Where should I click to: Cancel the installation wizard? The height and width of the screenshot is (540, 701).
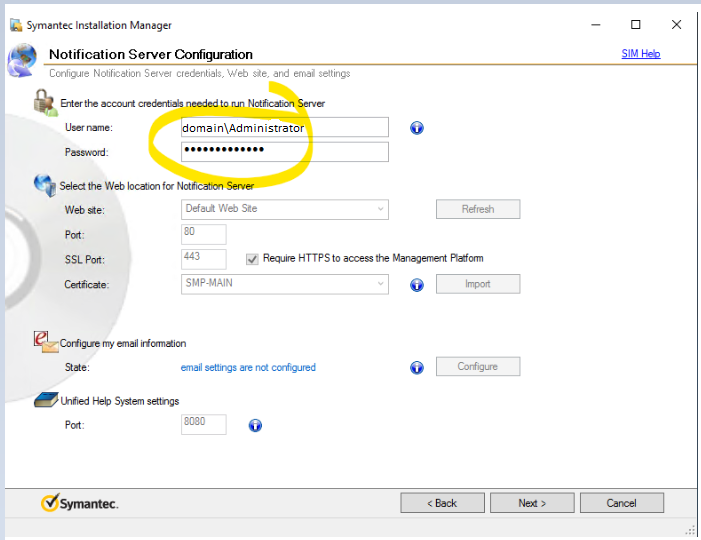620,503
